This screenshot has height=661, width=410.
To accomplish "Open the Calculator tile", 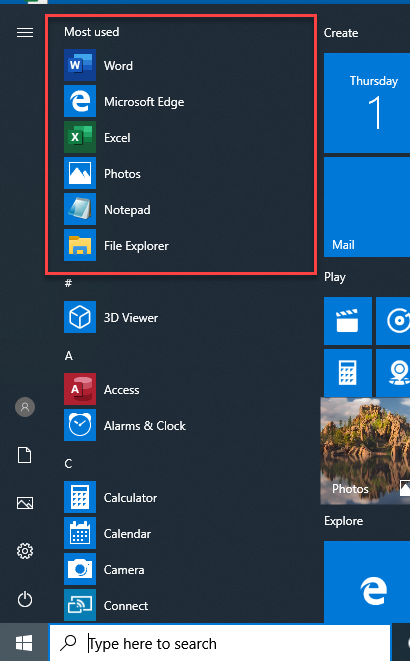I will click(348, 373).
